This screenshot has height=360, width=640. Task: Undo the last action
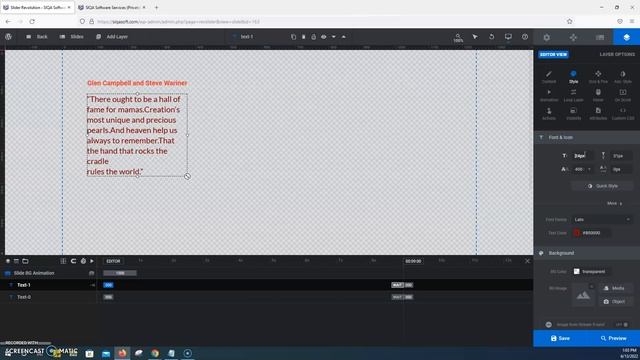pos(491,37)
